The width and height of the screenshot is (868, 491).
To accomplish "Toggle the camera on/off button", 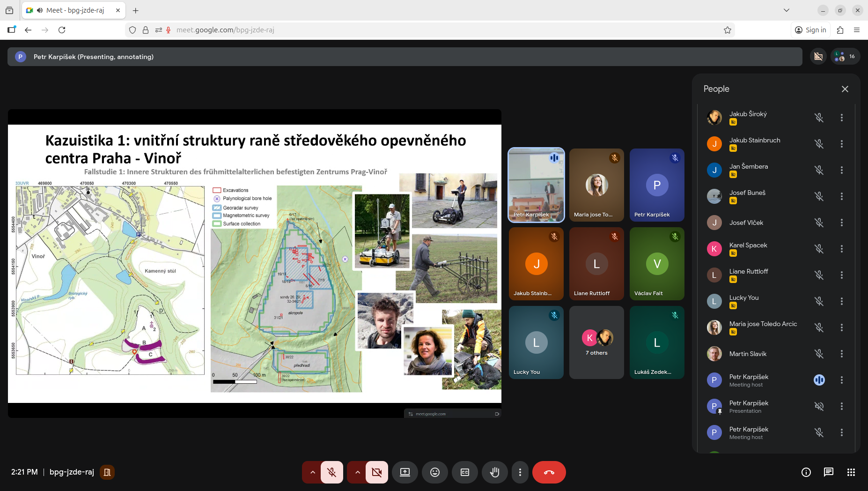I will (376, 472).
